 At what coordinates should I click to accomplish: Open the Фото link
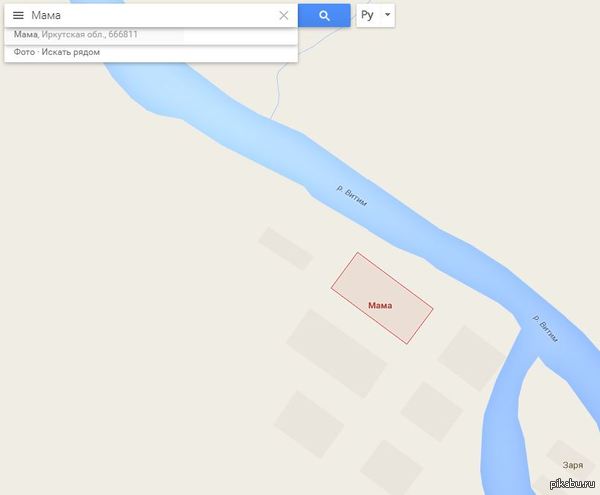pyautogui.click(x=24, y=52)
